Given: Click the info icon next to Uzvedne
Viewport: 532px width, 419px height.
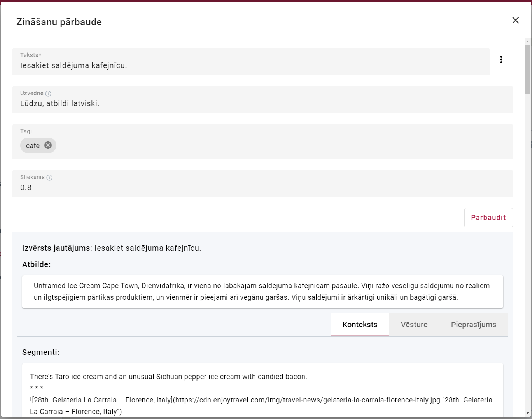Looking at the screenshot, I should point(48,93).
